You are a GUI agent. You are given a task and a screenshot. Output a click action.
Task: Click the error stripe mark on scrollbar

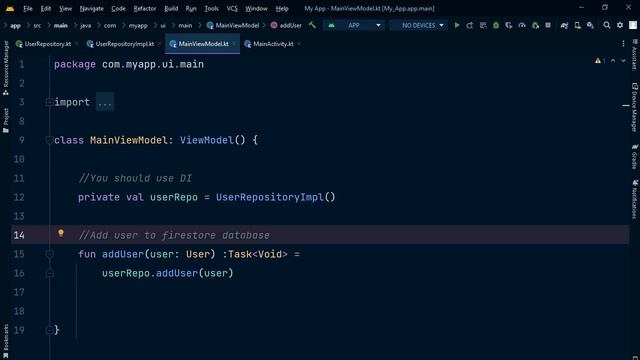pyautogui.click(x=626, y=106)
